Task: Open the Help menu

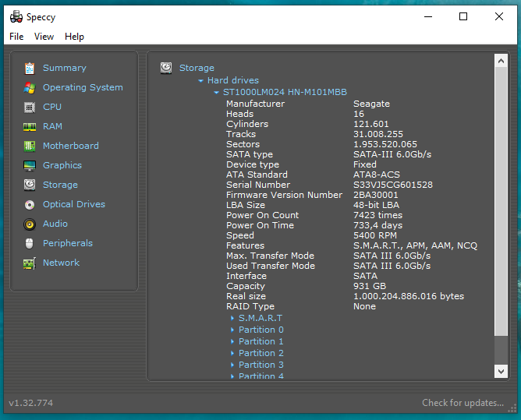Action: tap(74, 37)
